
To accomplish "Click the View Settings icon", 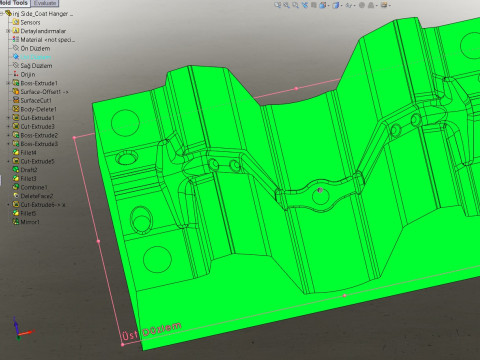I will click(384, 5).
